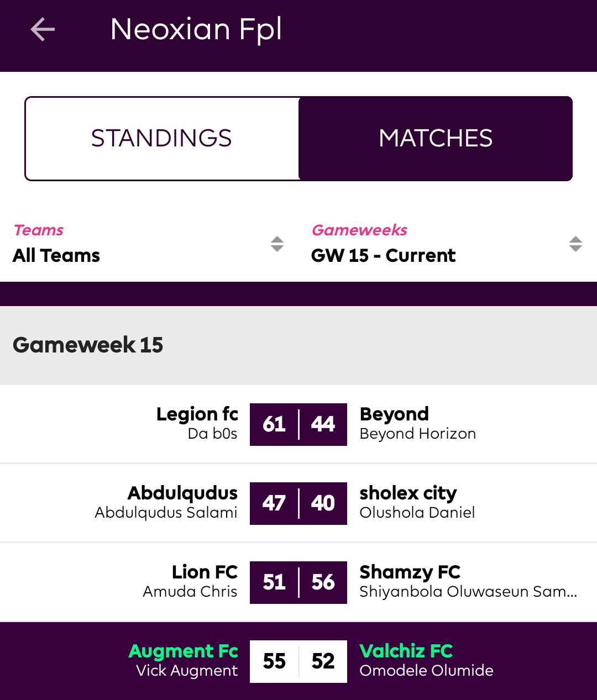Open the Augment Fc vs Valchiz FC score

[x=298, y=661]
